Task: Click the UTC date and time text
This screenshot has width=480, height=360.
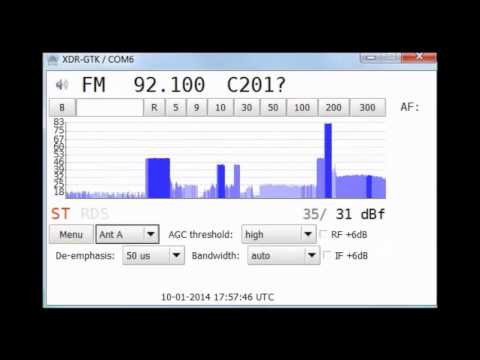Action: tap(217, 297)
